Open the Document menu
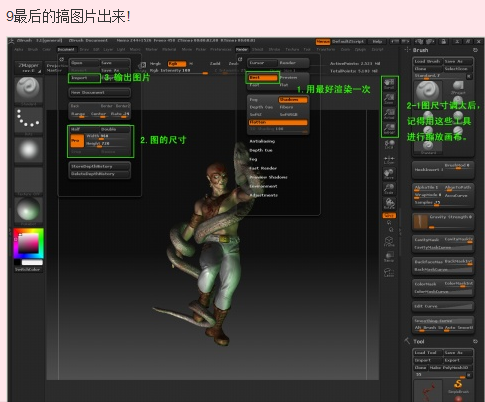Viewport: 485px width, 402px height. tap(66, 49)
